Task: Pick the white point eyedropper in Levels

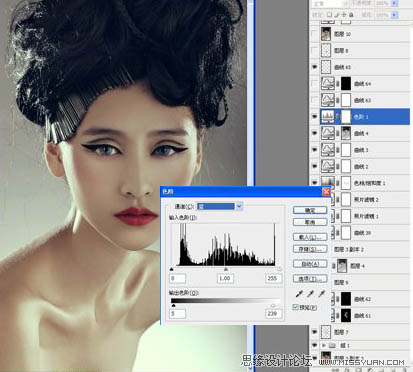Action: pyautogui.click(x=321, y=294)
